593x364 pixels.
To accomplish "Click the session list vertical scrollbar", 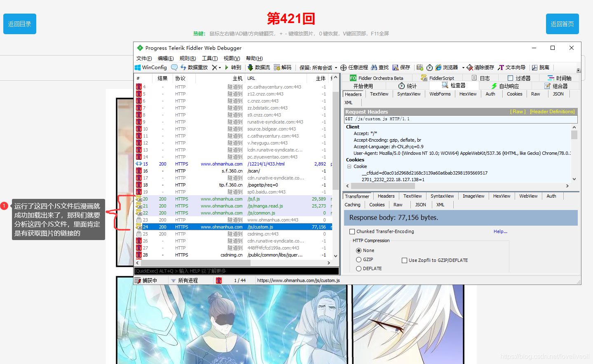I will coord(335,167).
